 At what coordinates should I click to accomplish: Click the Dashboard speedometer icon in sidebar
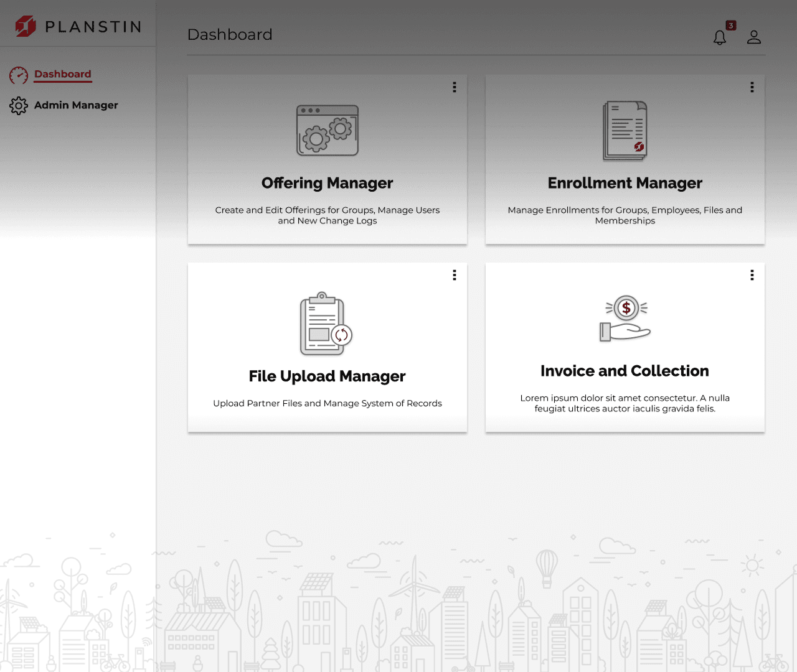coord(19,75)
